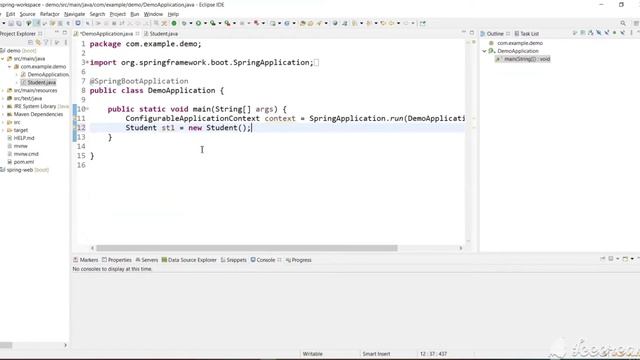Open the Edit menu
This screenshot has width=640, height=360.
click(x=10, y=14)
